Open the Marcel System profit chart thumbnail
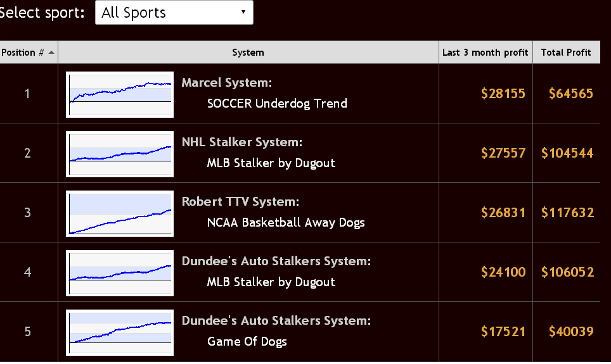The width and height of the screenshot is (611, 364). (120, 94)
